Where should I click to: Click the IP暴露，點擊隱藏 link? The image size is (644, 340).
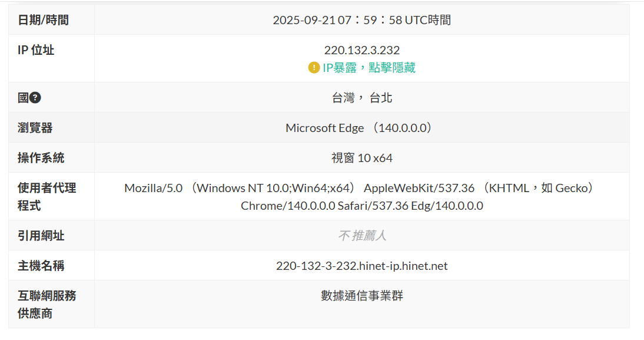pyautogui.click(x=369, y=67)
